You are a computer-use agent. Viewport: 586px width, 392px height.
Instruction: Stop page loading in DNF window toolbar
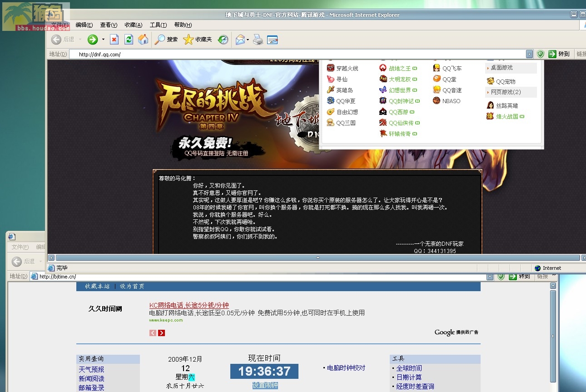(114, 40)
